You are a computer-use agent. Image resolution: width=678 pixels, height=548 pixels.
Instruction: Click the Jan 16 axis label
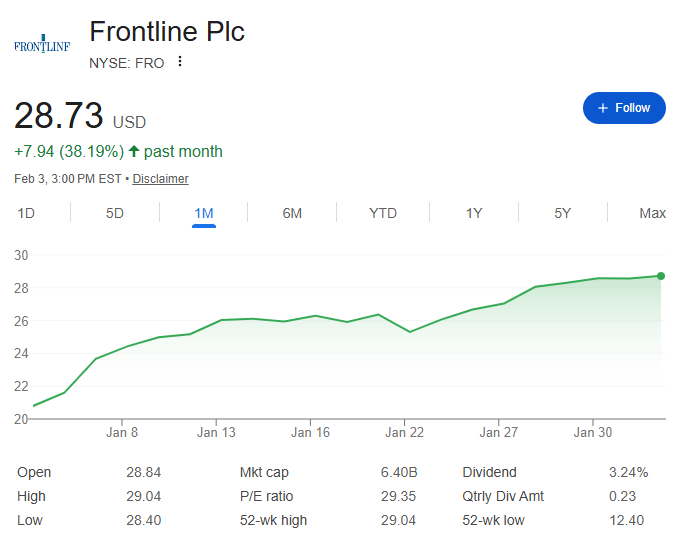pos(310,432)
